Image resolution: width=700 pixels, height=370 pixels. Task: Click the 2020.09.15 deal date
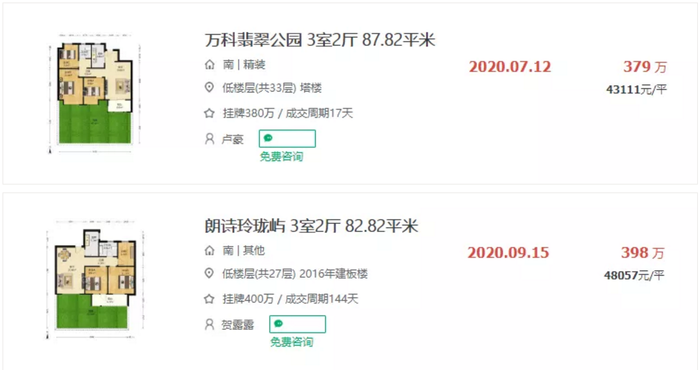click(508, 253)
